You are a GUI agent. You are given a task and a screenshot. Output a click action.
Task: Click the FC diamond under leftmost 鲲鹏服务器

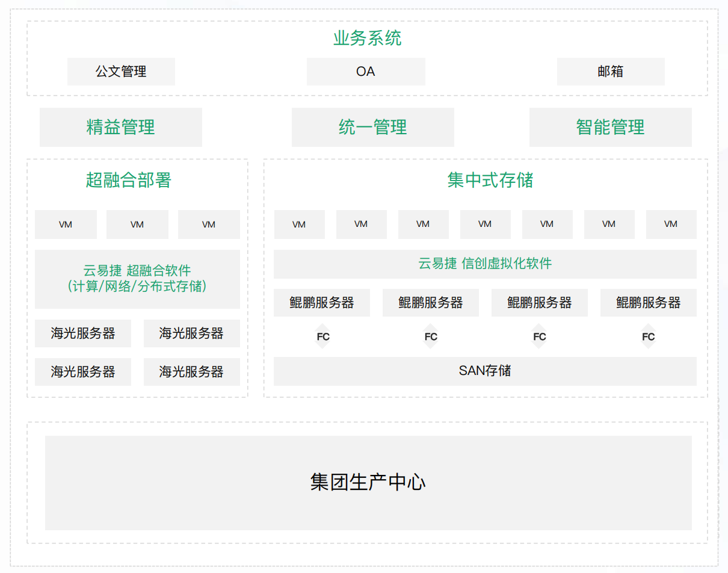point(323,336)
